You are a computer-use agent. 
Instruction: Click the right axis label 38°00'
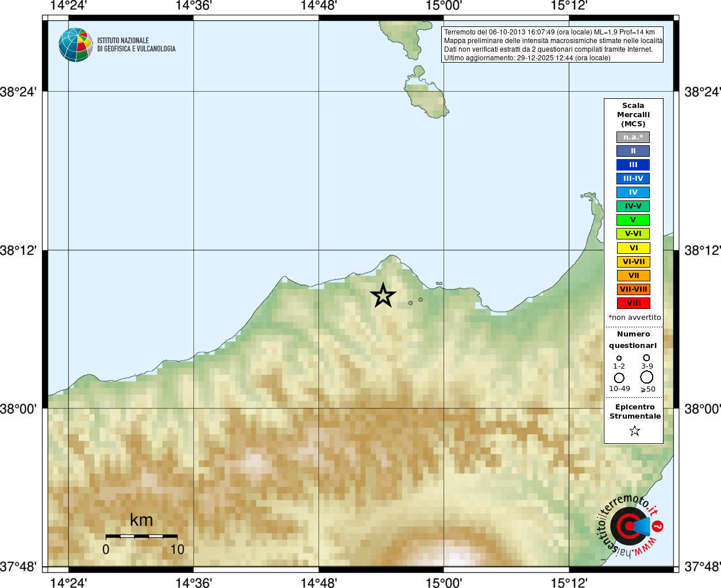click(x=702, y=409)
